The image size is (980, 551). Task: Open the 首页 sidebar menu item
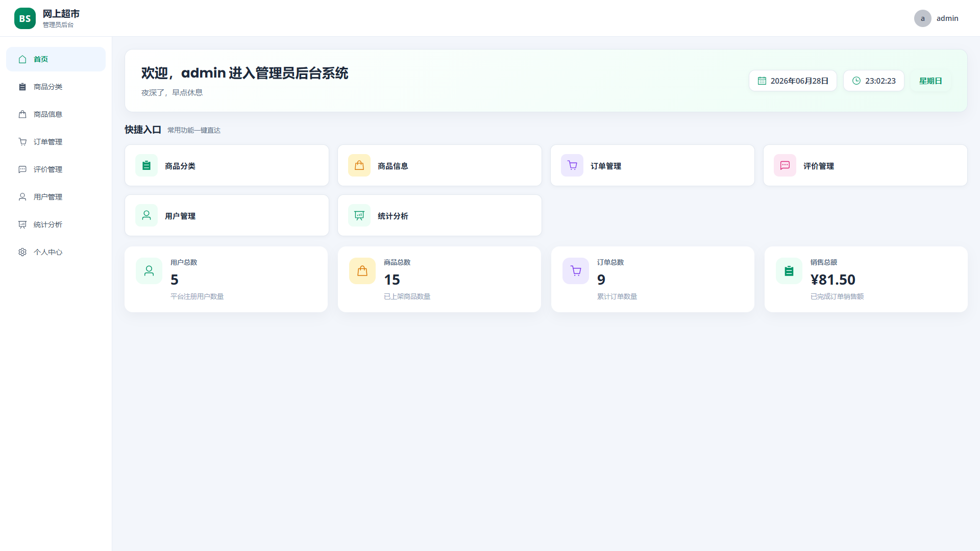pyautogui.click(x=56, y=59)
